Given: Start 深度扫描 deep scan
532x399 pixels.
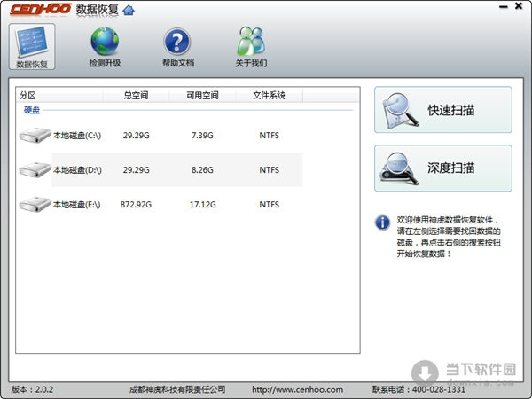Looking at the screenshot, I should (x=443, y=168).
